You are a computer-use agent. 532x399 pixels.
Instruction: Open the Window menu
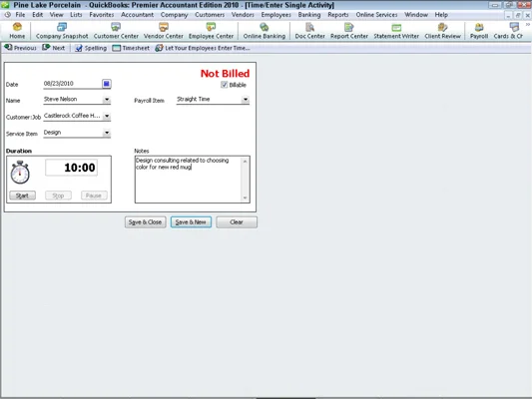pyautogui.click(x=416, y=15)
